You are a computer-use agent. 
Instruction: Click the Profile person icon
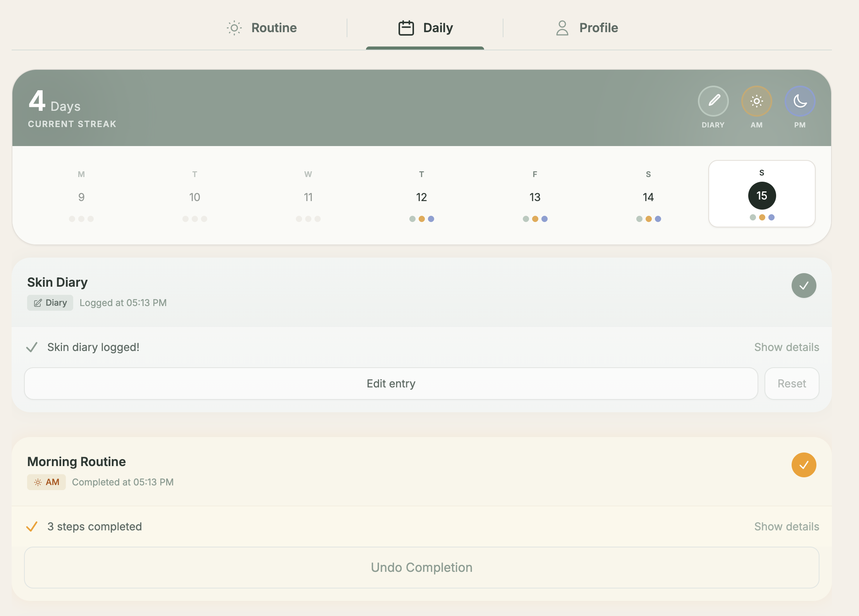pyautogui.click(x=562, y=28)
